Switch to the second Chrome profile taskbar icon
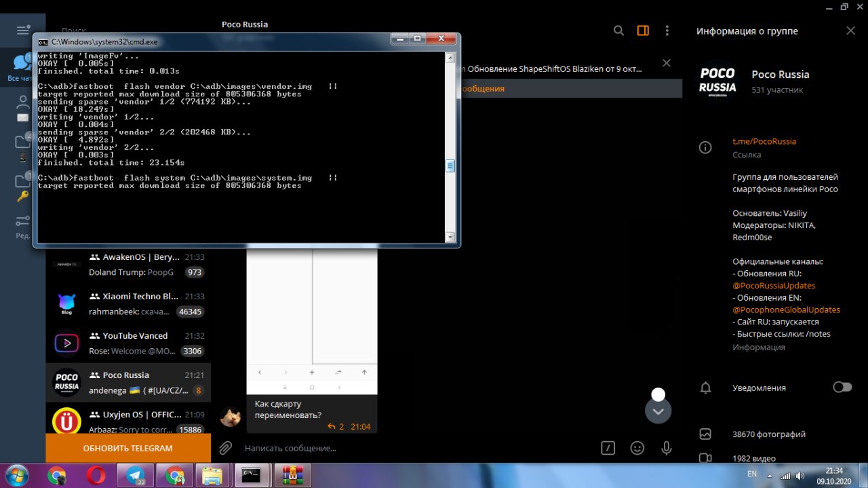Viewport: 868px width, 488px height. tap(175, 475)
